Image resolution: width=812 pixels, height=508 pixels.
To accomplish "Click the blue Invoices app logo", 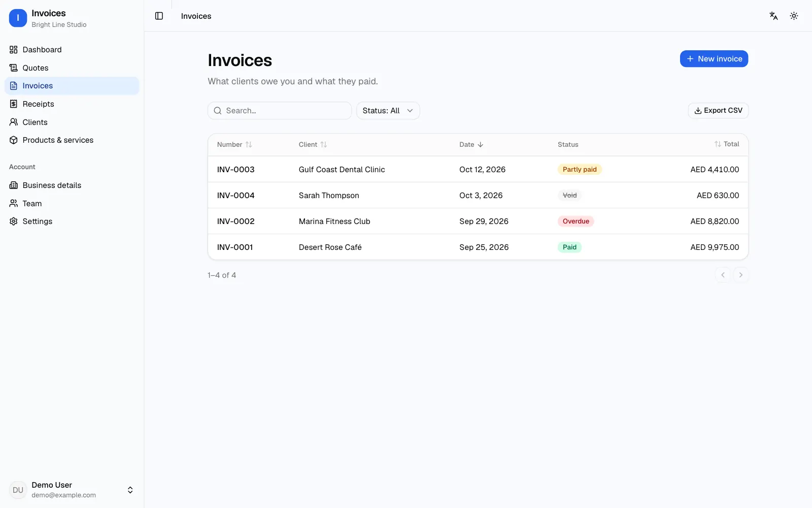I will coord(18,18).
